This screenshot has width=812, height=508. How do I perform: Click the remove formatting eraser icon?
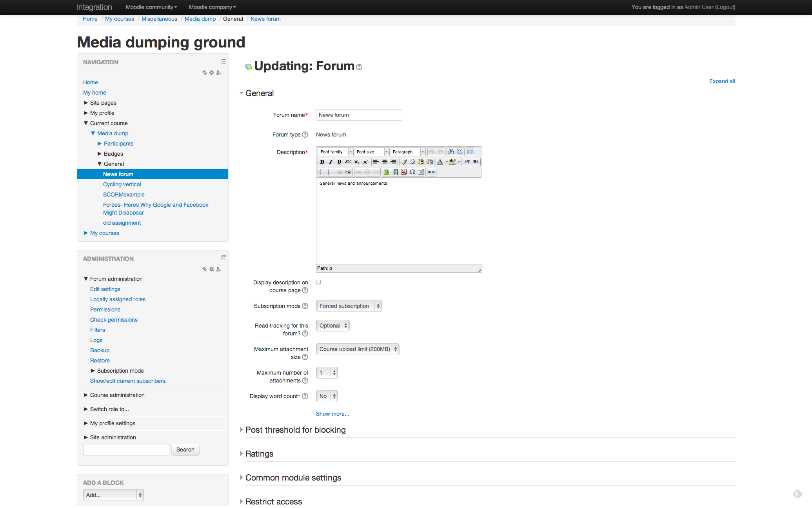[412, 162]
